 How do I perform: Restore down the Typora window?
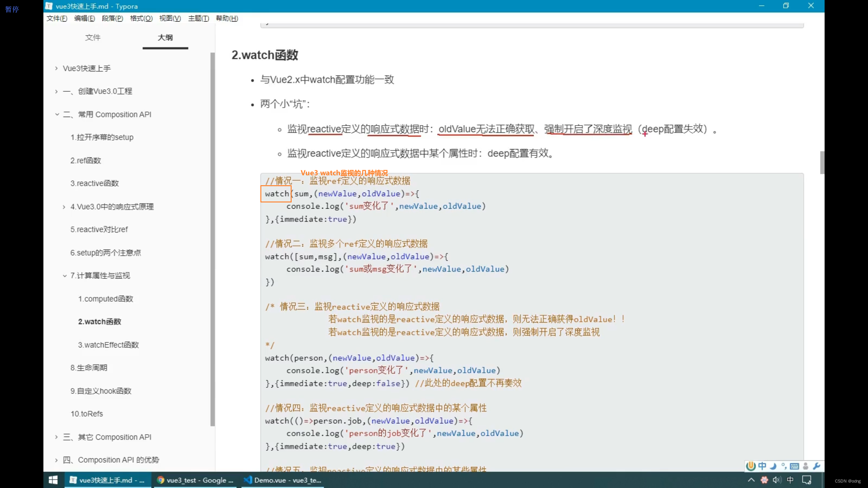(x=786, y=6)
